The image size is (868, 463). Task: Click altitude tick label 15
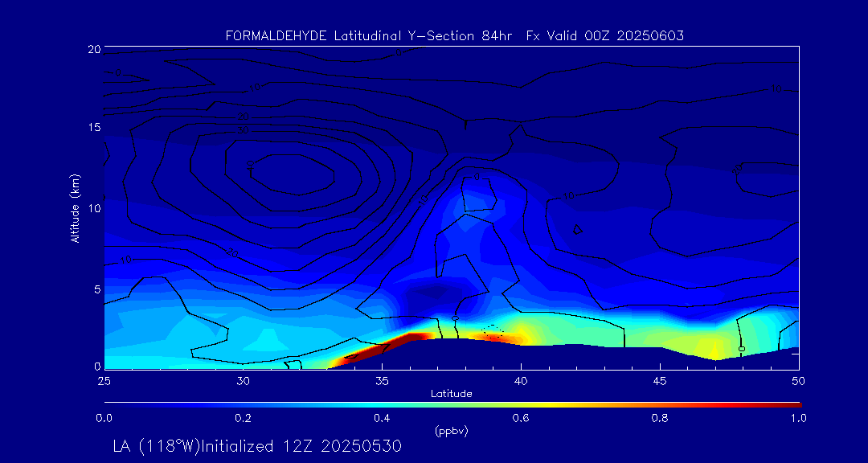pos(93,127)
